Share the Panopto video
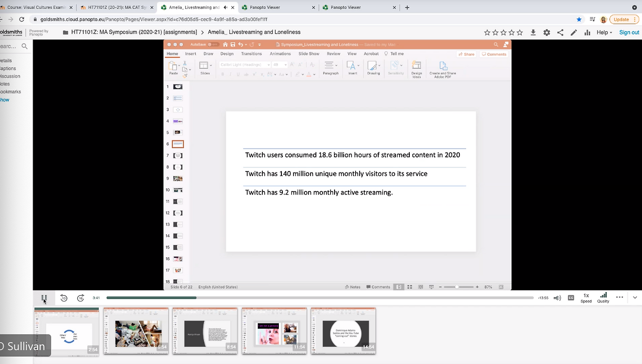 pyautogui.click(x=560, y=32)
